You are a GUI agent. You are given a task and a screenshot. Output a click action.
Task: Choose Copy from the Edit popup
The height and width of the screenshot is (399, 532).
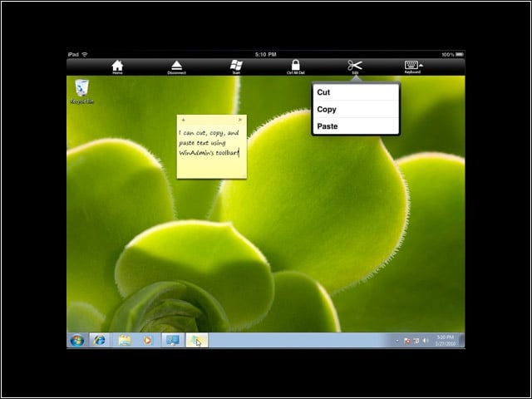[x=356, y=109]
